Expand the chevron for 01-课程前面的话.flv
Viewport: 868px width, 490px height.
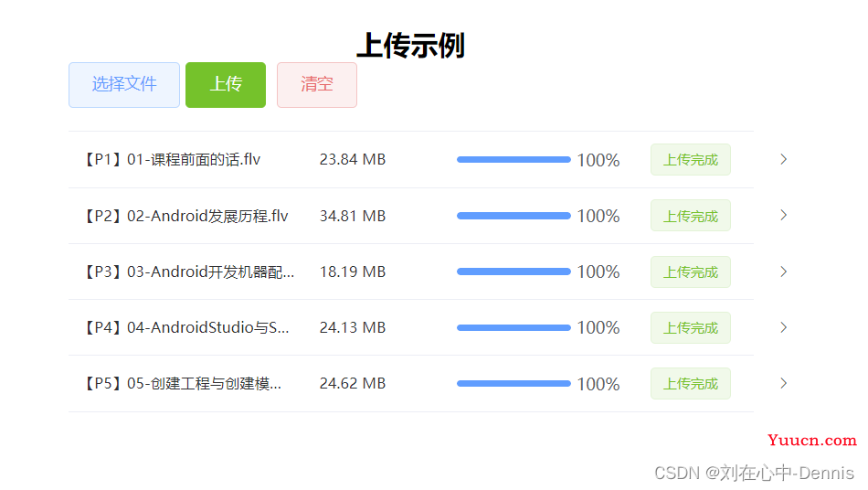tap(783, 159)
